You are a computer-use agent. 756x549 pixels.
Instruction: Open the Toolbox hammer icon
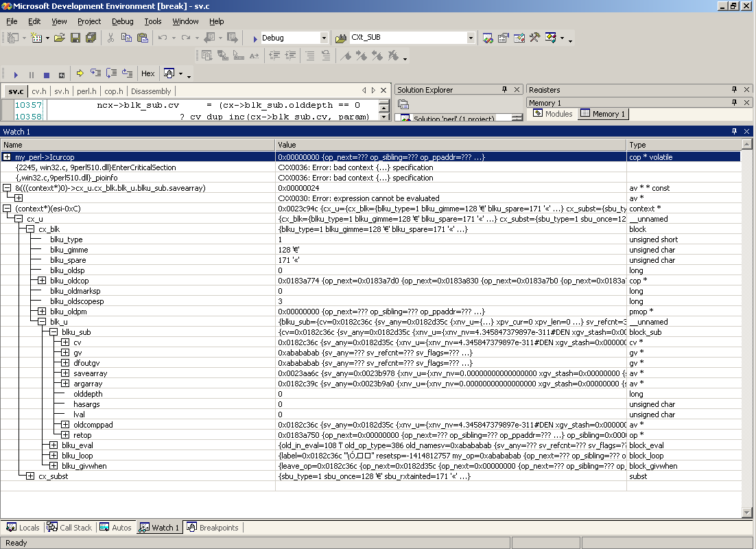point(534,38)
